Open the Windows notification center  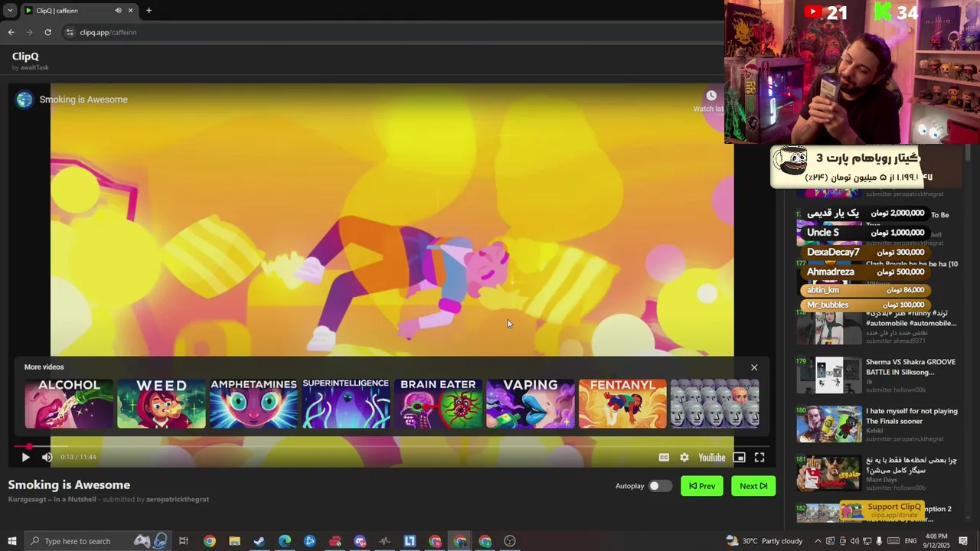(963, 541)
